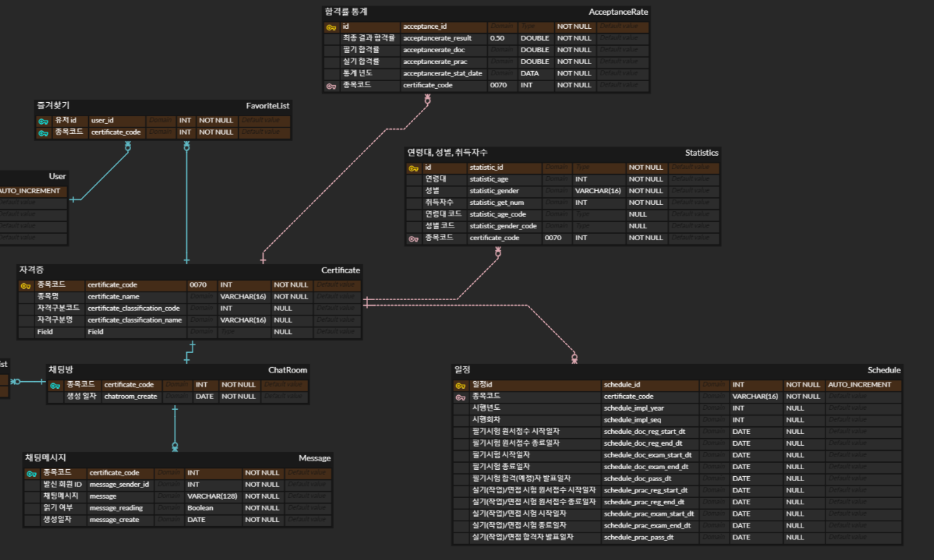Click the 필기시험 합격(예정)자 발표일자 cell

click(521, 479)
